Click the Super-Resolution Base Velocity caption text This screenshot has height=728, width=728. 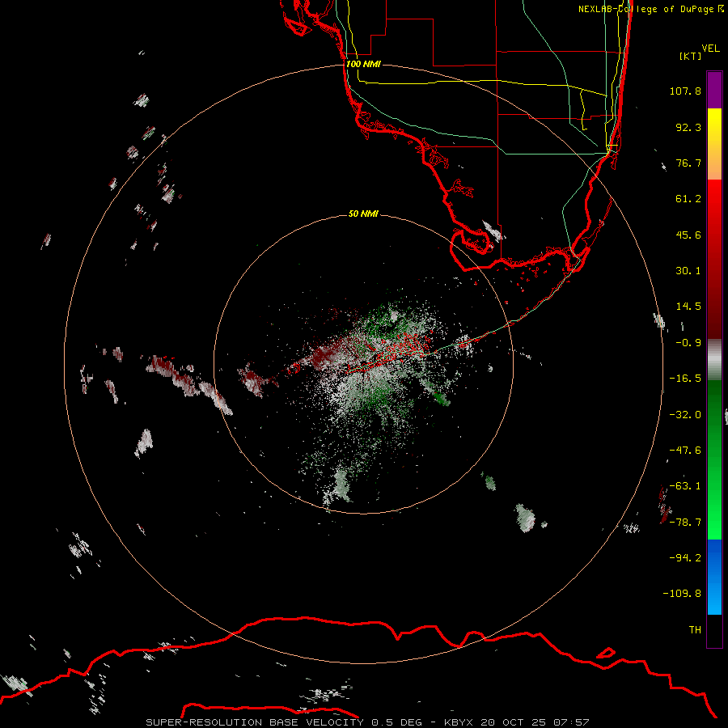point(255,722)
